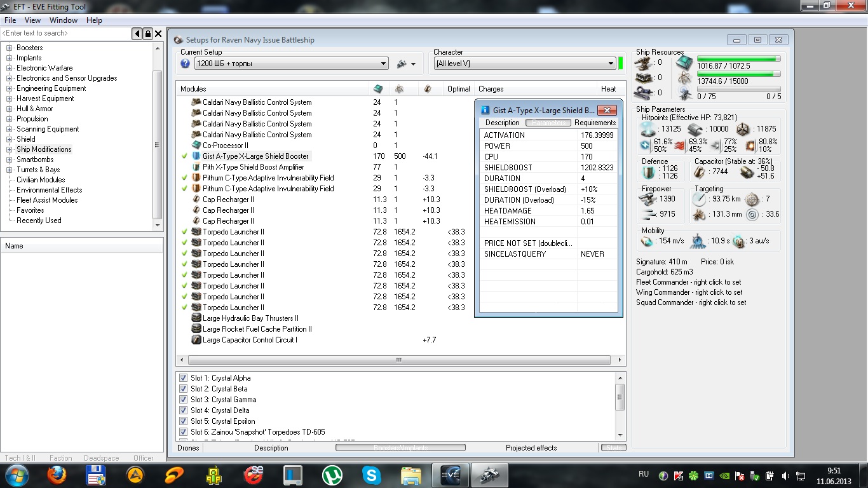Click the CPU chip icon in Ship Resources
This screenshot has height=488, width=868.
tap(684, 62)
